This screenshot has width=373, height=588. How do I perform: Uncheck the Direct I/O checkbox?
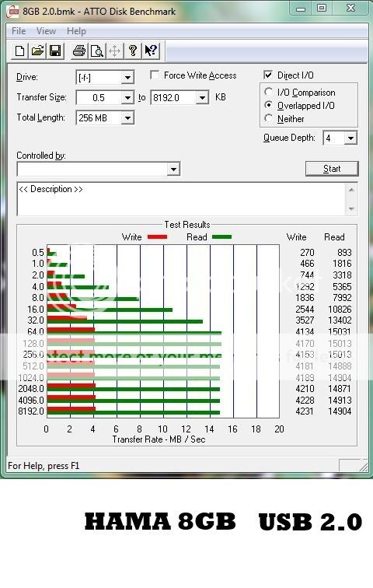click(268, 75)
